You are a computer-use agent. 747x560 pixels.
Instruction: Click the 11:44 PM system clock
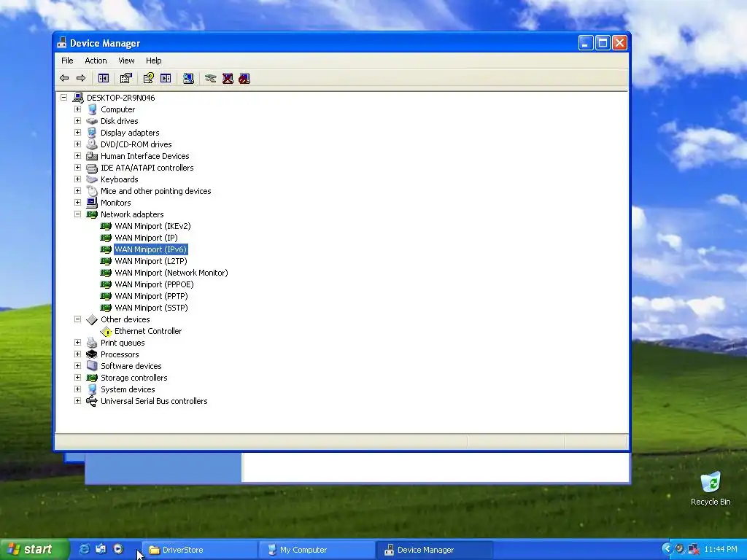[720, 549]
